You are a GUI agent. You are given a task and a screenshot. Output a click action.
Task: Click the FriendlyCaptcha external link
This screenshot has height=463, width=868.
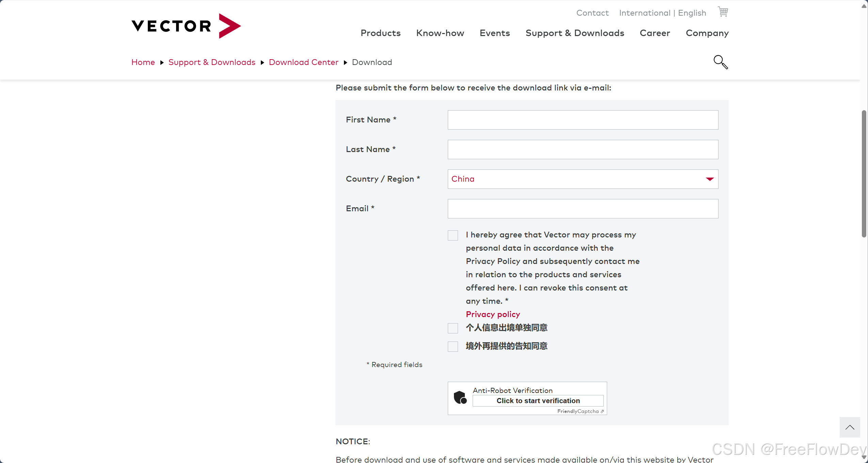580,411
